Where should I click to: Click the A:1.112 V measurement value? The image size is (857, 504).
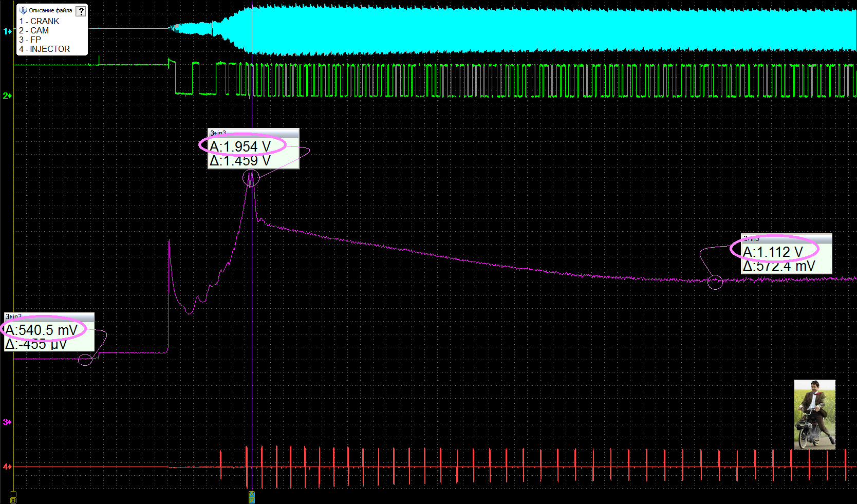point(773,252)
